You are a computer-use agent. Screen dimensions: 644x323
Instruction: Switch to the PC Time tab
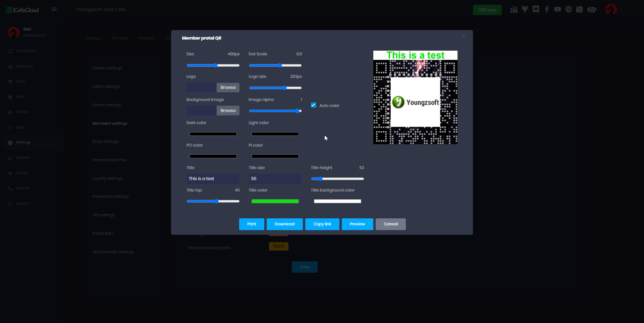120,38
